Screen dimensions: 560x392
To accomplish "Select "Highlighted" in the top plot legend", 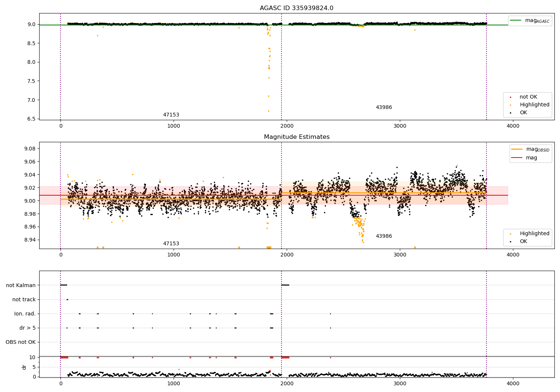I will [x=535, y=105].
